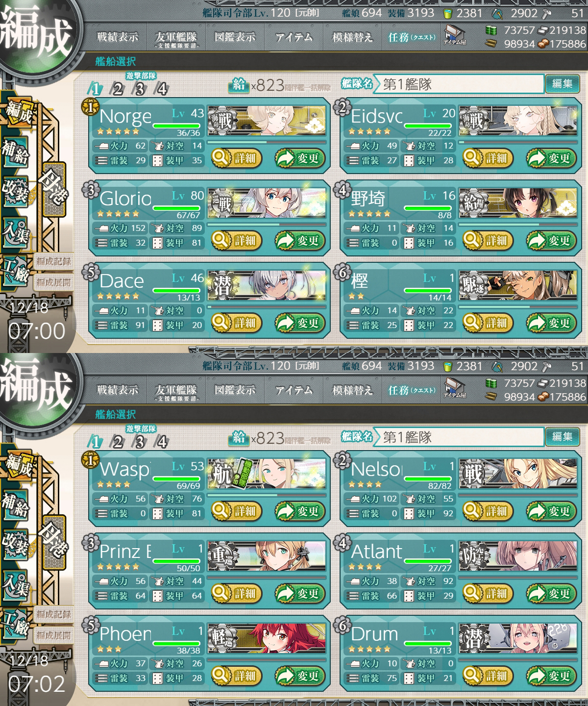Click the 母港 home port badge in upper screenshot

click(x=54, y=189)
